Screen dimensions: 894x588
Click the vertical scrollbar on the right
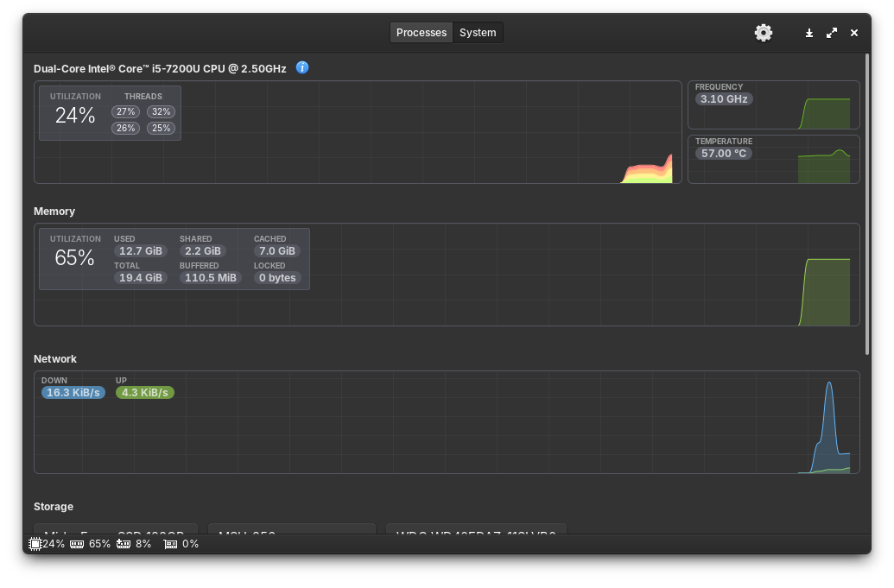pos(866,203)
